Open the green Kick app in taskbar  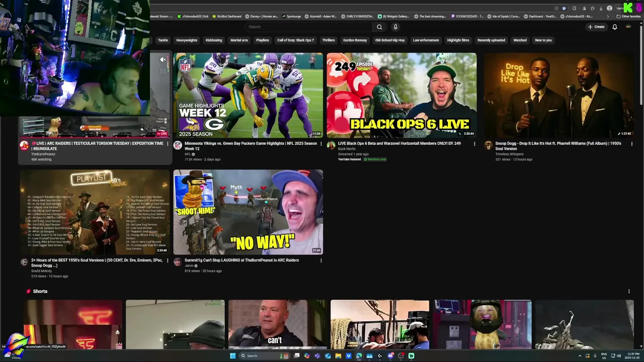411,356
